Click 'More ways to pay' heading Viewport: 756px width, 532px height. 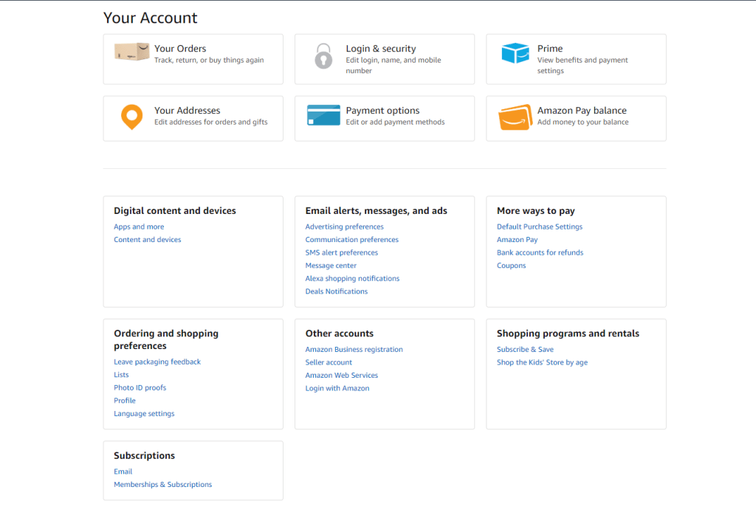pyautogui.click(x=536, y=211)
